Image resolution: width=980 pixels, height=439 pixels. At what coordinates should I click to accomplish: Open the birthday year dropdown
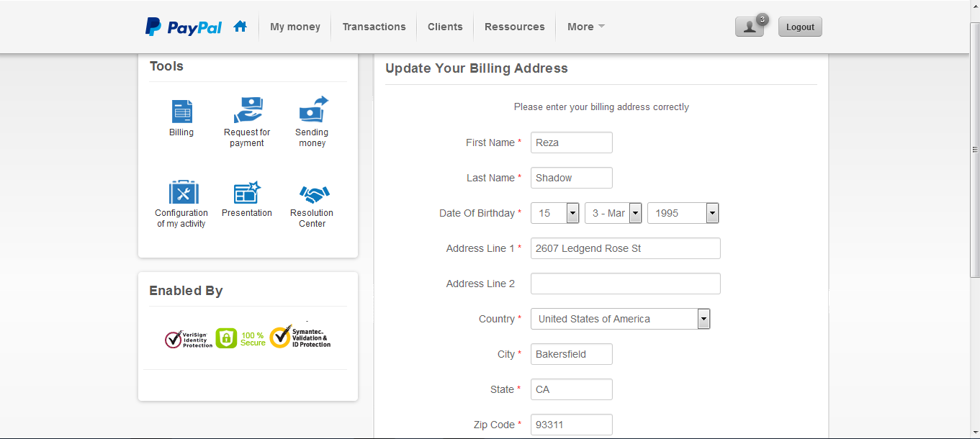pos(683,213)
